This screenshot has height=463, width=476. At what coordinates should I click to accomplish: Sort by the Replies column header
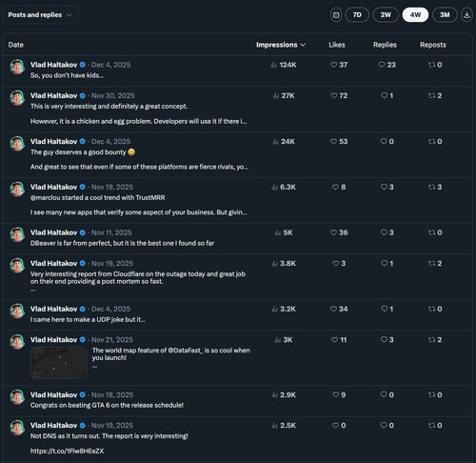[x=385, y=45]
